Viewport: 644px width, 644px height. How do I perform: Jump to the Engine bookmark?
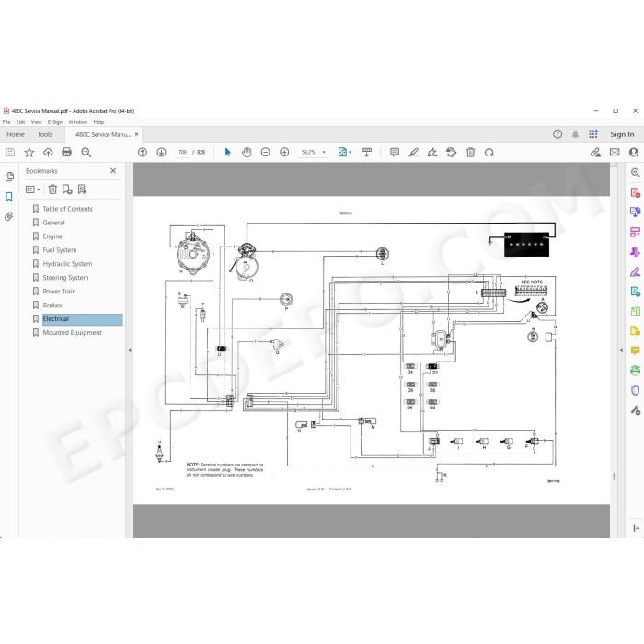coord(52,236)
